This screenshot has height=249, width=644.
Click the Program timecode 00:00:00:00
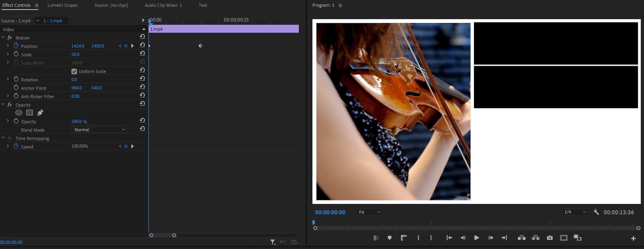330,212
